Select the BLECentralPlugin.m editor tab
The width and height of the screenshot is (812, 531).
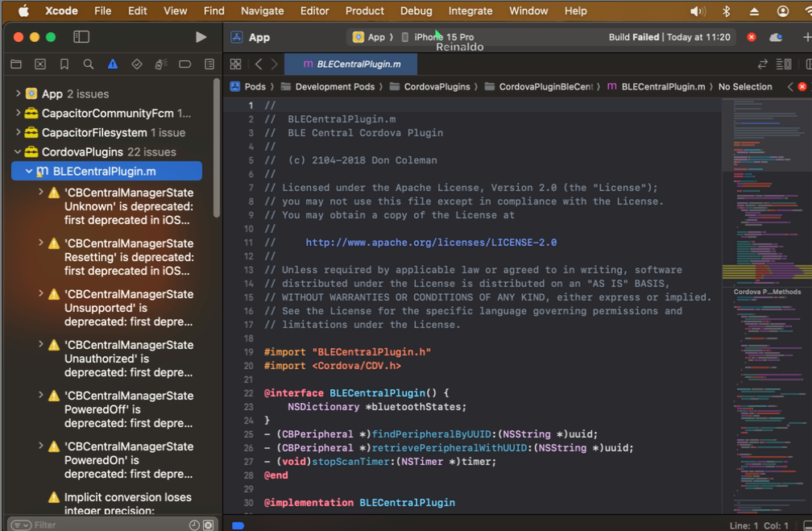coord(351,64)
